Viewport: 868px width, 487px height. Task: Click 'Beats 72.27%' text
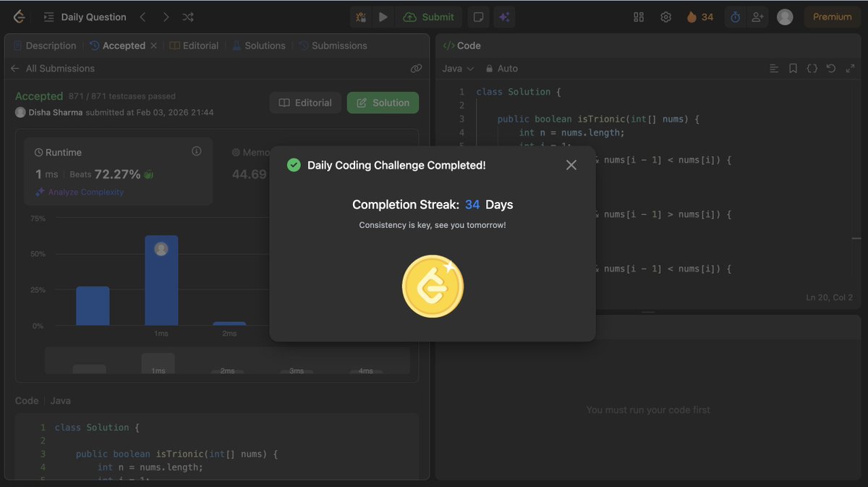[x=105, y=174]
